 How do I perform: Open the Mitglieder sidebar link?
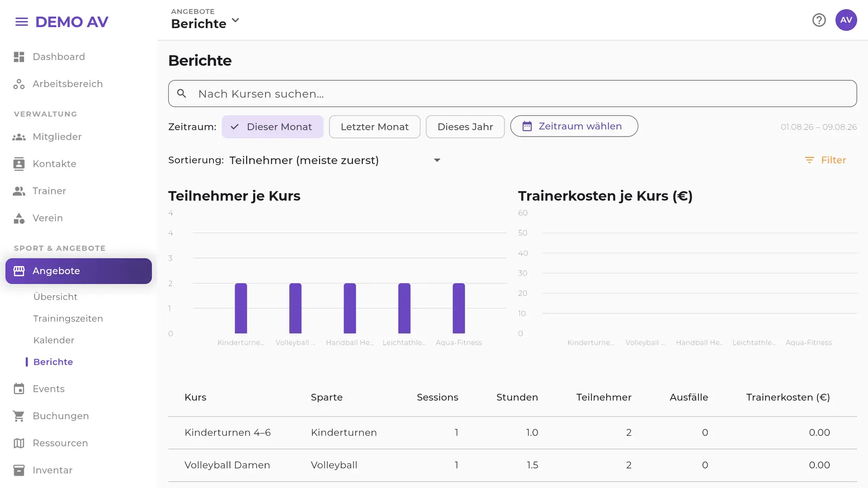[x=57, y=137]
